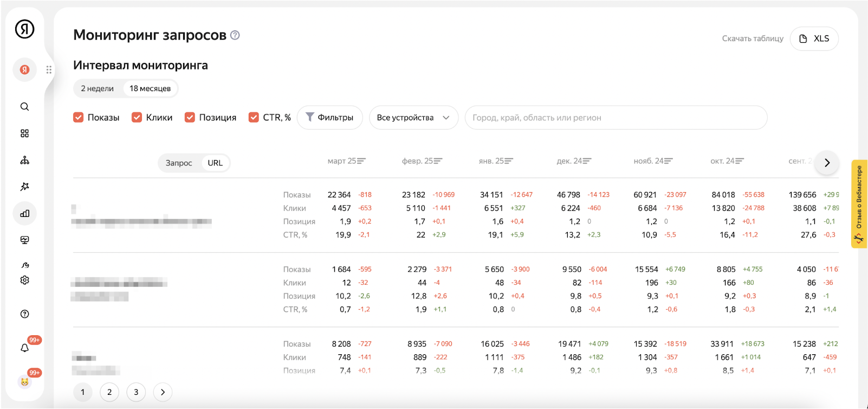Uncheck the Показы checkbox
Image resolution: width=868 pixels, height=409 pixels.
pos(79,117)
